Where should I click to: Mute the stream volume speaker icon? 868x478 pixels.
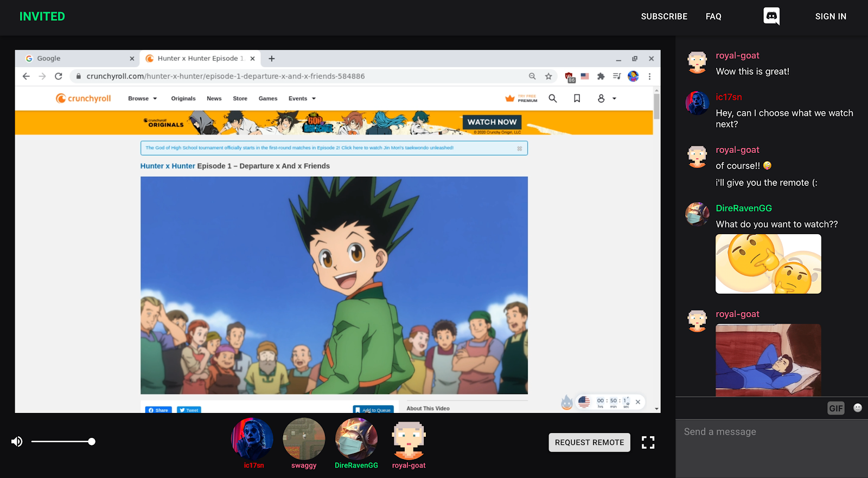tap(17, 442)
